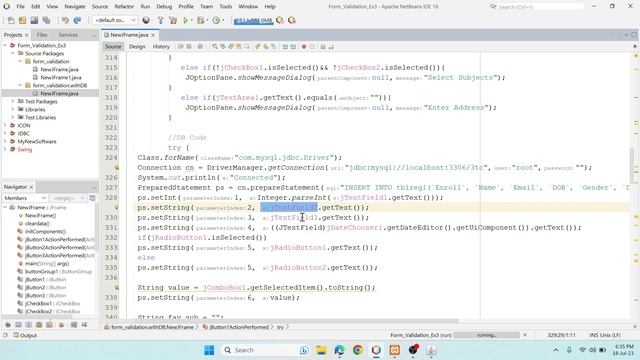Click Find Next Occurrence editor icon
Screen dimensions: 640x360
(x=231, y=47)
